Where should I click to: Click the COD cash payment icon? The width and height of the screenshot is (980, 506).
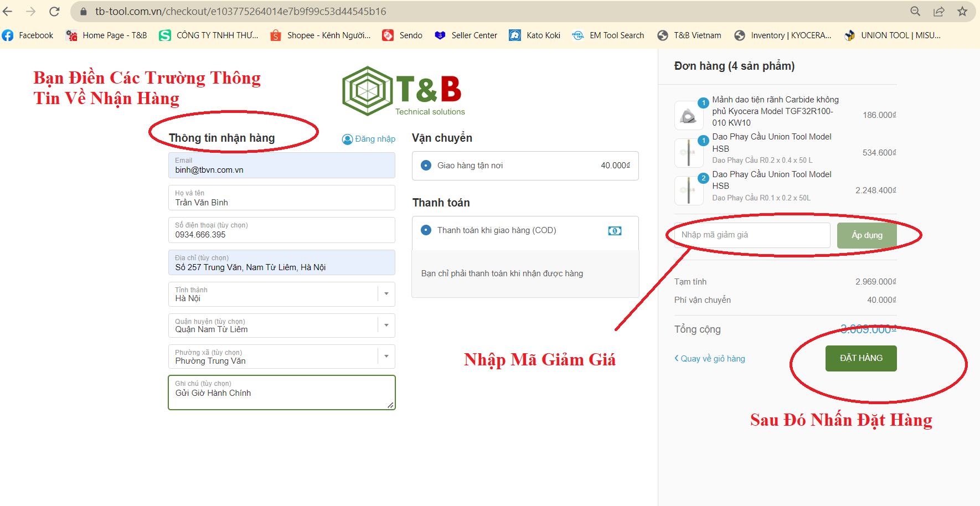[615, 231]
